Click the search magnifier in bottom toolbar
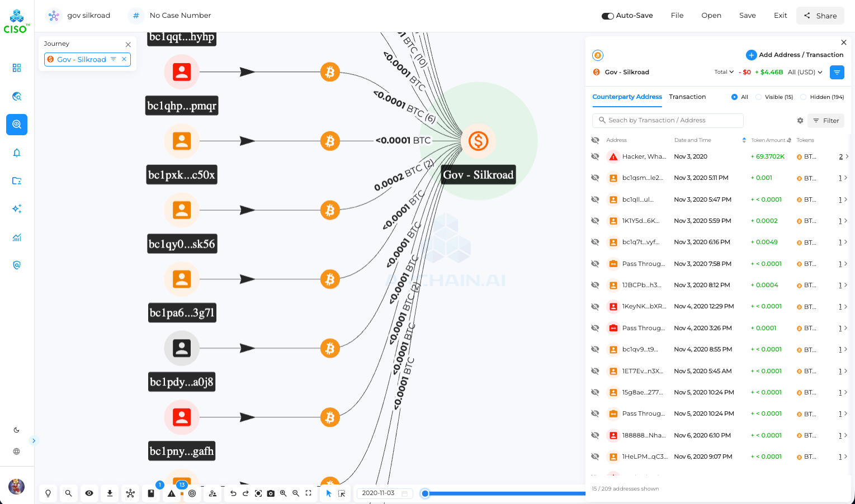Viewport: 855px width, 504px height. [68, 493]
